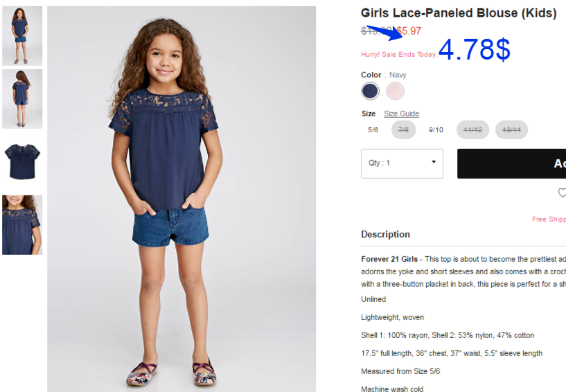This screenshot has height=392, width=566.
Task: Show the flat blouse product thumbnail
Action: (22, 161)
